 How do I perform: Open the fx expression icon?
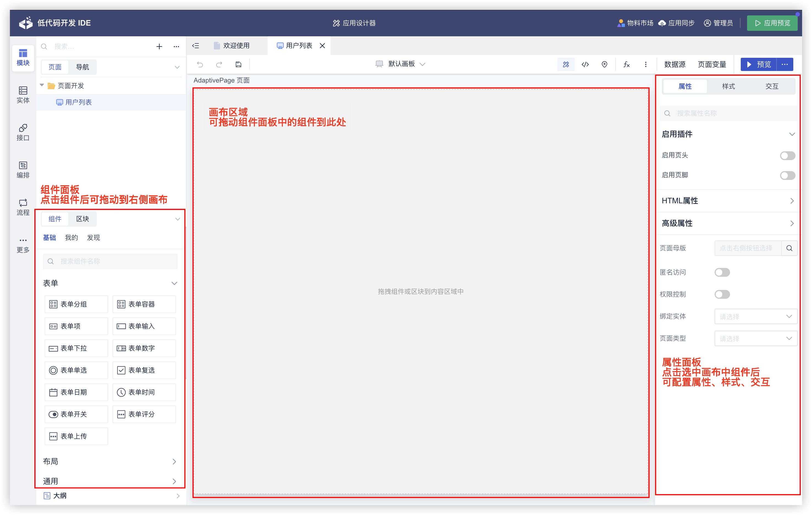pyautogui.click(x=626, y=64)
